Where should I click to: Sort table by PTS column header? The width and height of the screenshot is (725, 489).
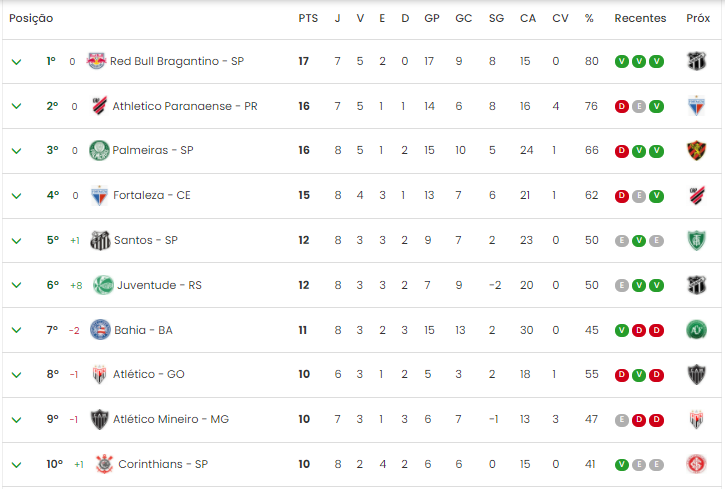pyautogui.click(x=308, y=18)
